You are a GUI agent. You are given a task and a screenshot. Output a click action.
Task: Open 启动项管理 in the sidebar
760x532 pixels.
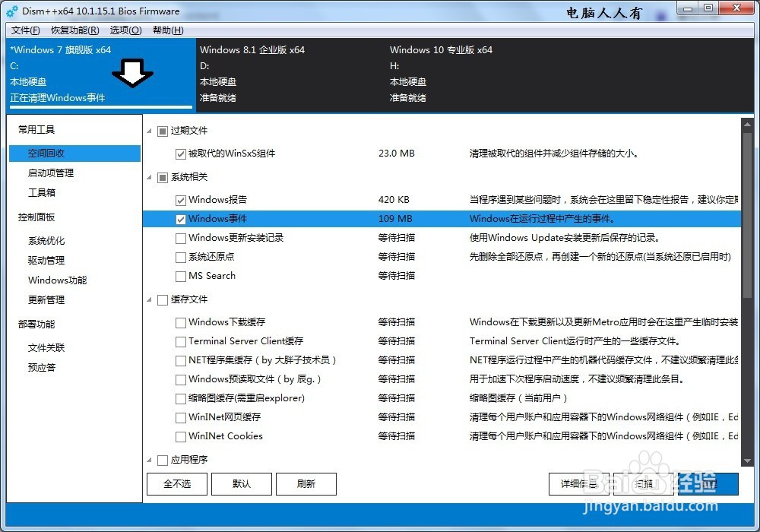tap(51, 173)
